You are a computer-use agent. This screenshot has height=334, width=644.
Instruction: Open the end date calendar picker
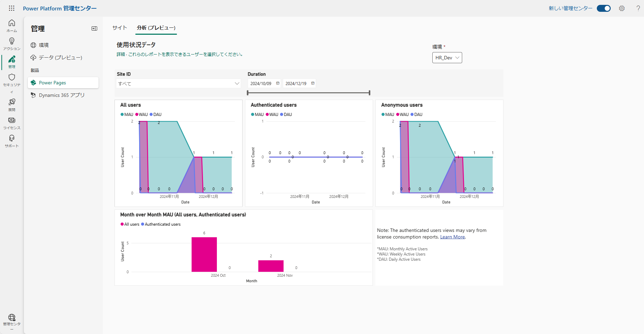[313, 83]
